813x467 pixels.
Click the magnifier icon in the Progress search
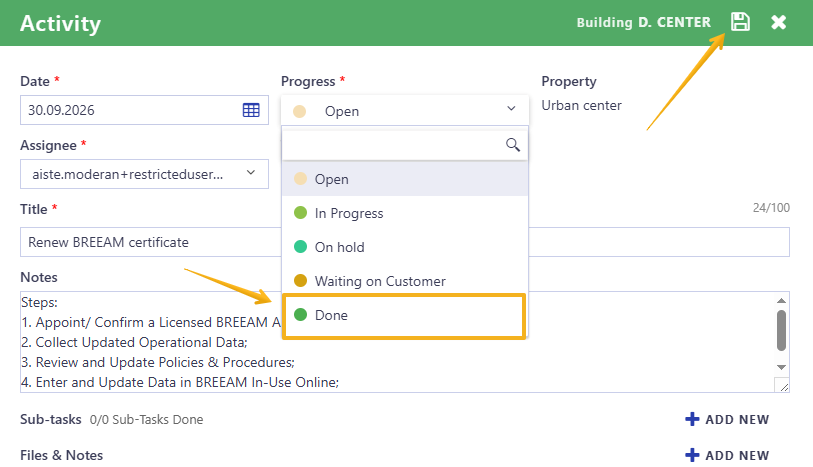[x=512, y=145]
